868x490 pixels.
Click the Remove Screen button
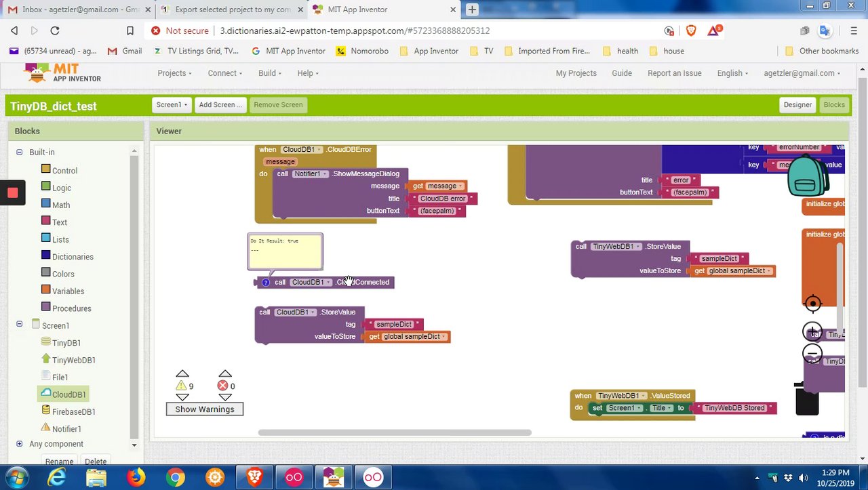click(x=278, y=104)
